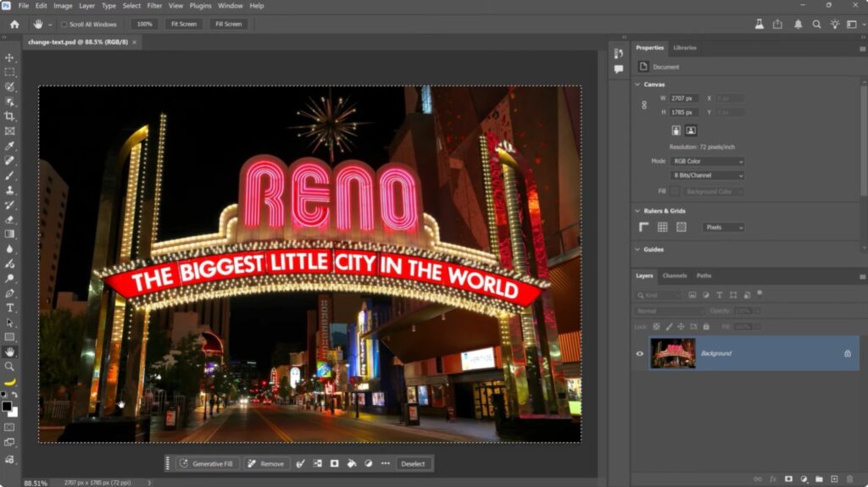This screenshot has width=868, height=487.
Task: Click the Remove button in taskbar
Action: click(x=265, y=464)
